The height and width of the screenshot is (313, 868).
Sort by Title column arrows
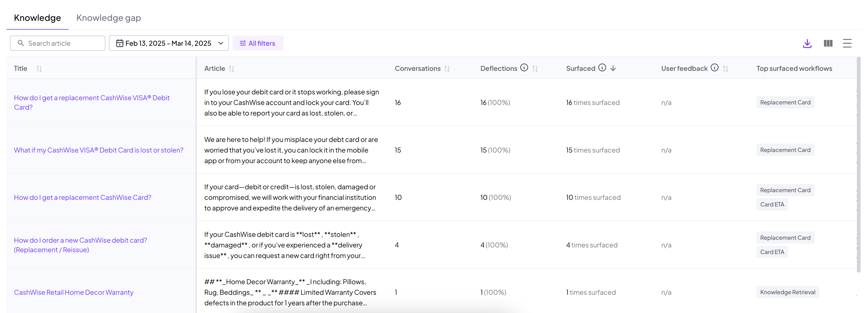[x=39, y=69]
